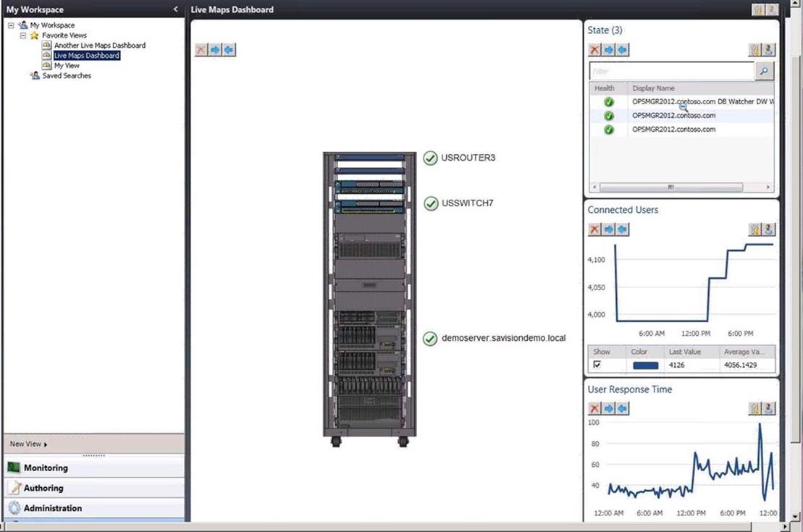803x532 pixels.
Task: Collapse the Favorite Views tree node
Action: pyautogui.click(x=23, y=35)
